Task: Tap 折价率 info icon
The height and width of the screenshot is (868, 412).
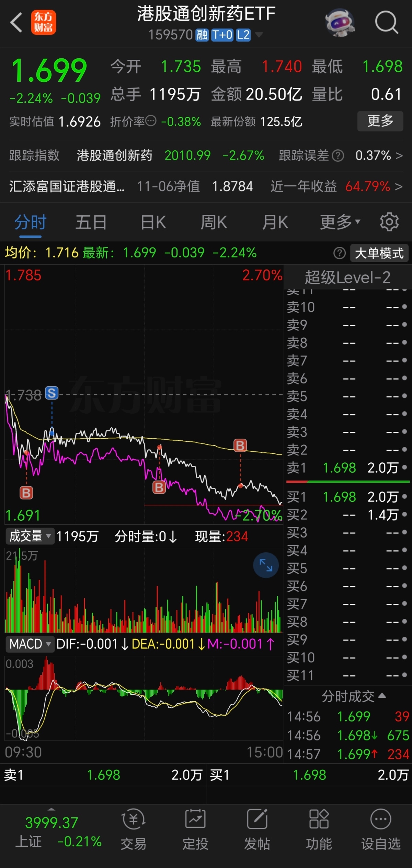Action: coord(151,121)
